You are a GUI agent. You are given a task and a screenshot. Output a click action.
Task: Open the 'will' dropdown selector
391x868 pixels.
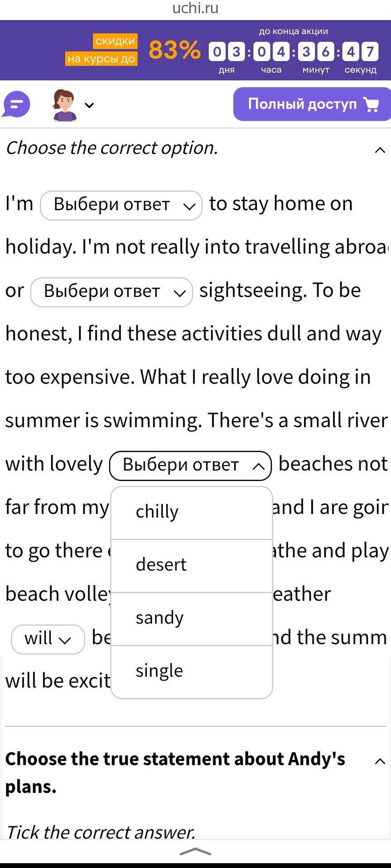tap(48, 639)
